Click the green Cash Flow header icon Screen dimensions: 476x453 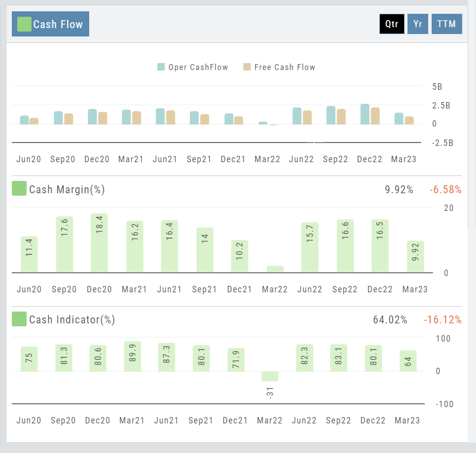click(24, 24)
